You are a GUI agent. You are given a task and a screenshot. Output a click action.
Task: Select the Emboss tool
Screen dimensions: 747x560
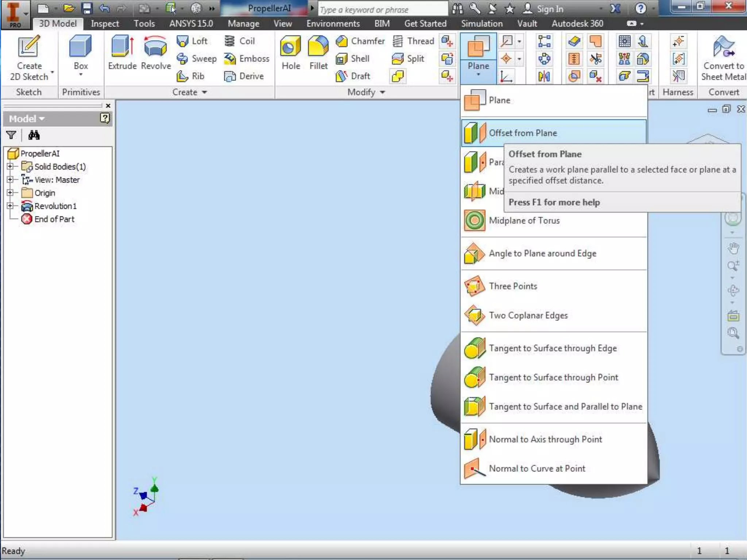pyautogui.click(x=247, y=59)
